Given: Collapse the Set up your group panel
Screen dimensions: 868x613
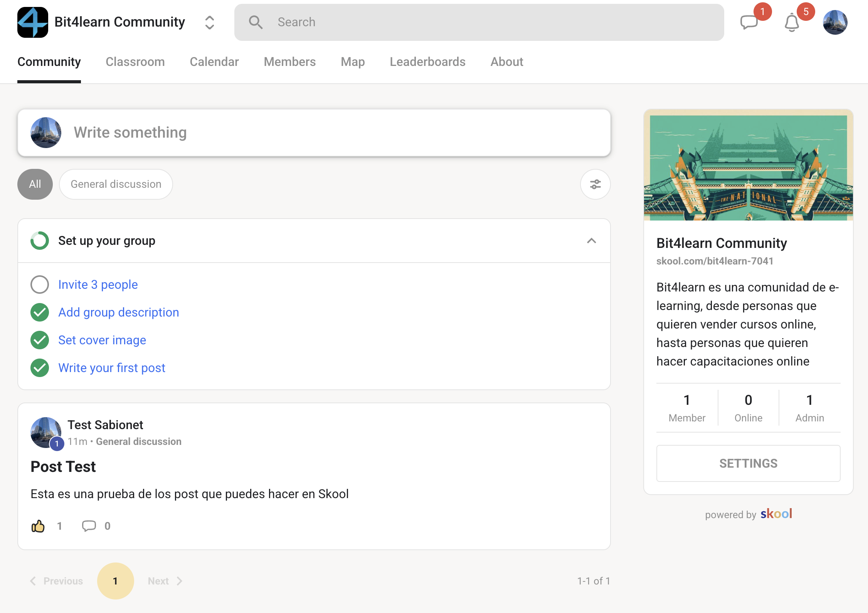Looking at the screenshot, I should click(x=592, y=241).
